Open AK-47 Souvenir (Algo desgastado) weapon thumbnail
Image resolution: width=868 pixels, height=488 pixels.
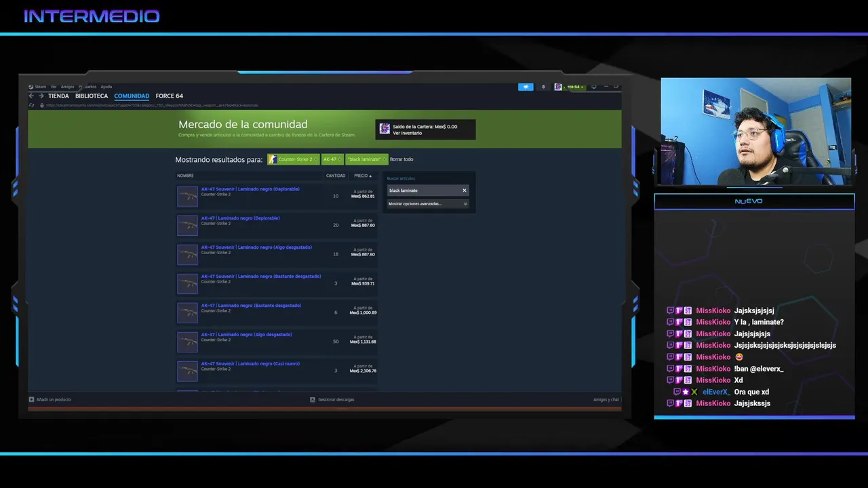pos(187,255)
